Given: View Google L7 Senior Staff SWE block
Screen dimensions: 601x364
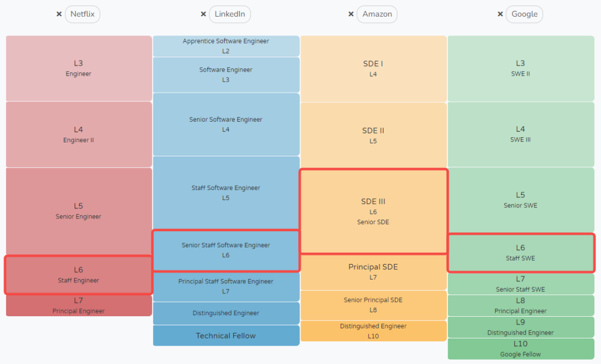Looking at the screenshot, I should 521,284.
